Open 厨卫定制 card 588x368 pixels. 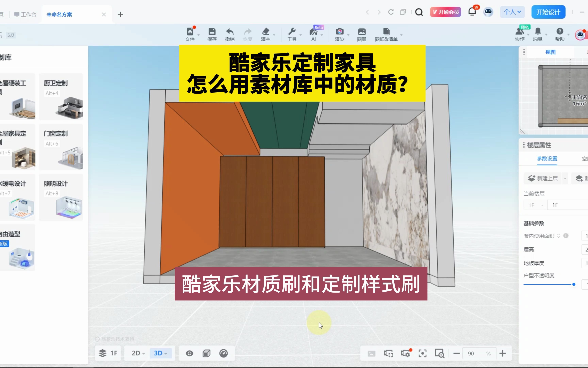[x=61, y=97]
